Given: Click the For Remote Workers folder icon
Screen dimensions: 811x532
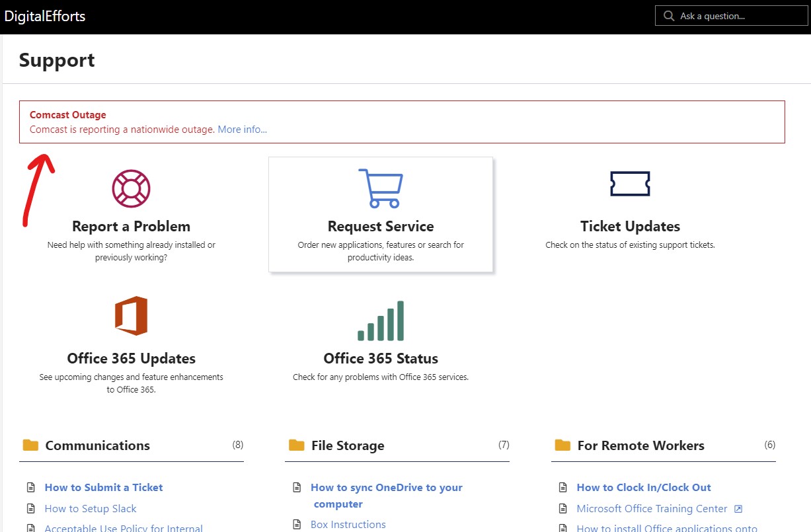Looking at the screenshot, I should 562,445.
